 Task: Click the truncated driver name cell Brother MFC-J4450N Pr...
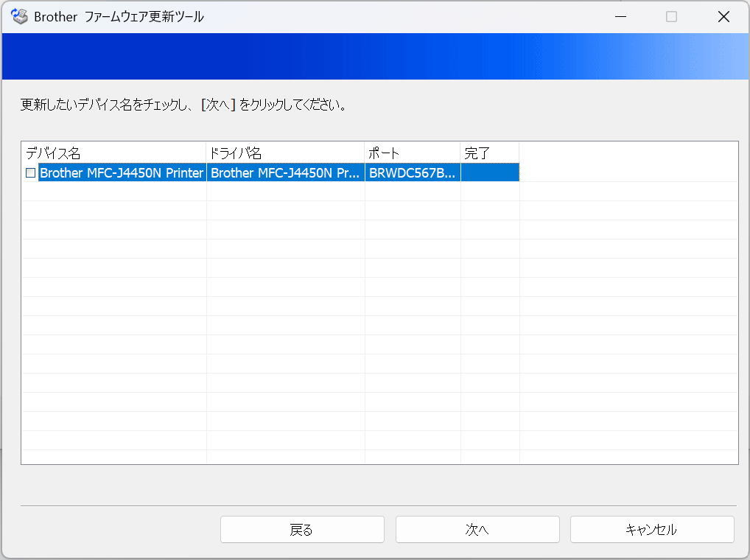tap(285, 172)
